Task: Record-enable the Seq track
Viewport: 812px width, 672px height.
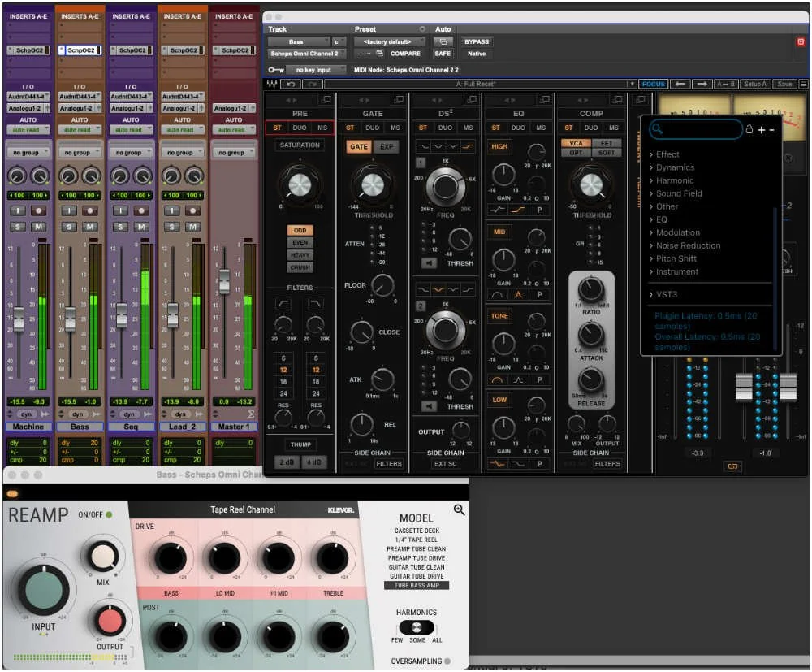Action: point(141,211)
